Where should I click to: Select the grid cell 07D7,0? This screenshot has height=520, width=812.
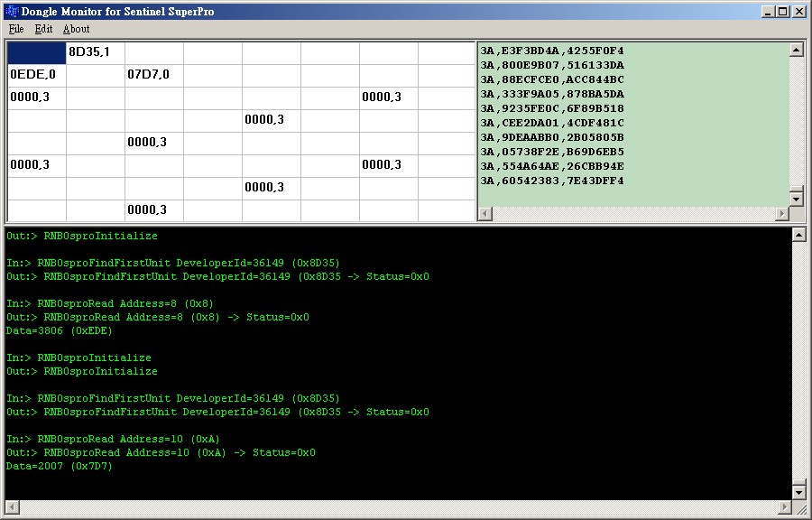153,76
